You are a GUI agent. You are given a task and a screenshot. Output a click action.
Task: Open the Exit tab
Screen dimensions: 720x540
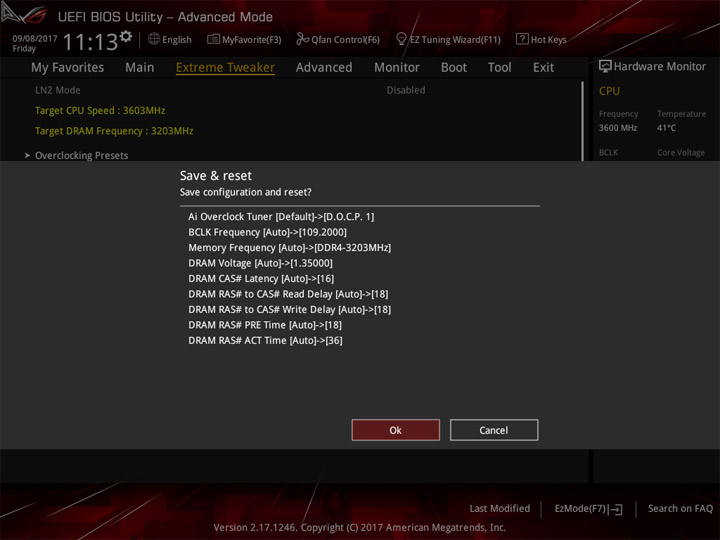(543, 68)
